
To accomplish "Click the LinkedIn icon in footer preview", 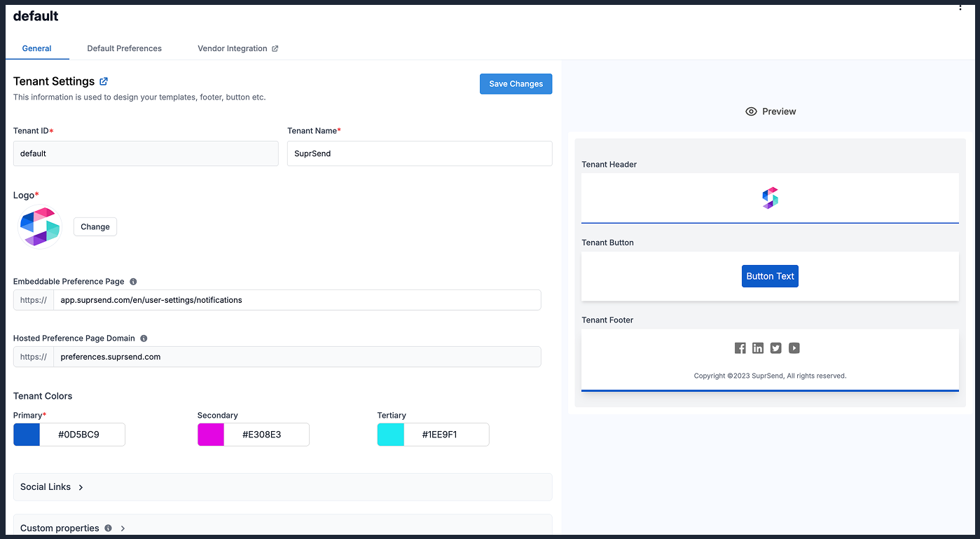I will [758, 348].
